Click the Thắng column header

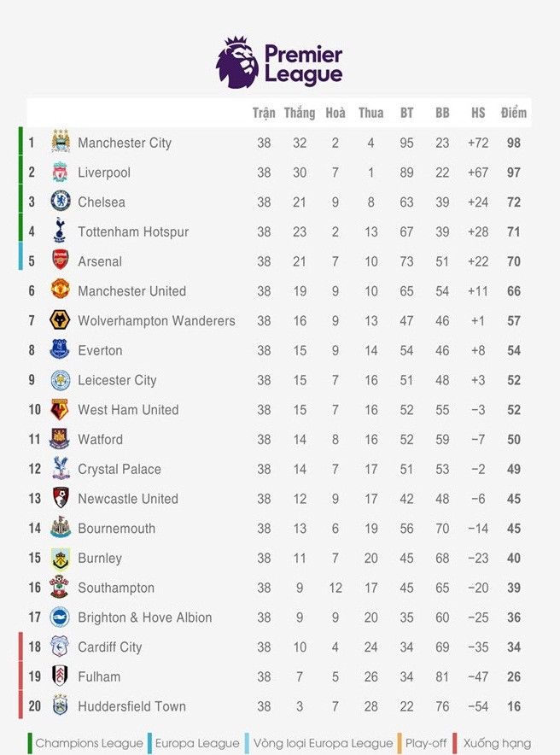tap(300, 113)
